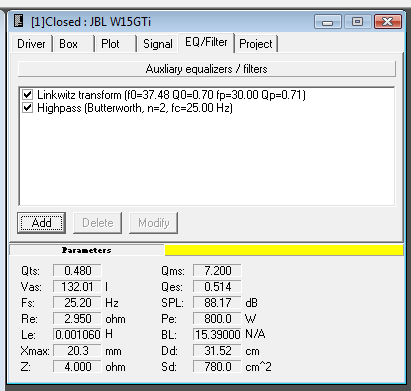Screen dimensions: 411x391
Task: Click the BL value field 15.39000
Action: (x=217, y=334)
